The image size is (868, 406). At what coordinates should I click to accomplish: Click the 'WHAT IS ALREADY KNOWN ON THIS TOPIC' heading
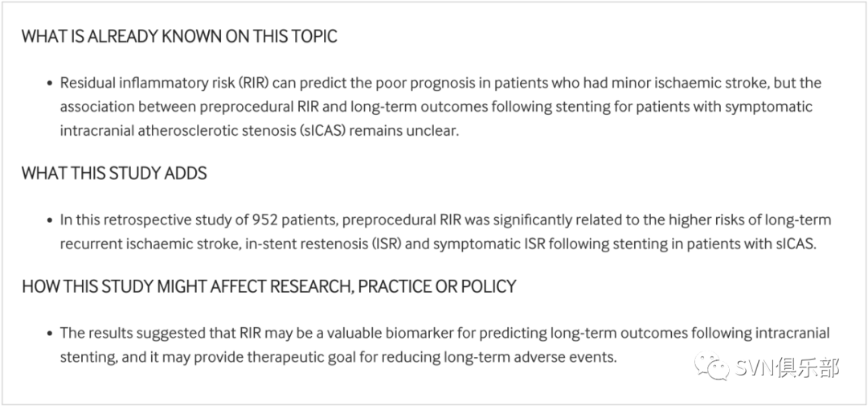pos(179,36)
